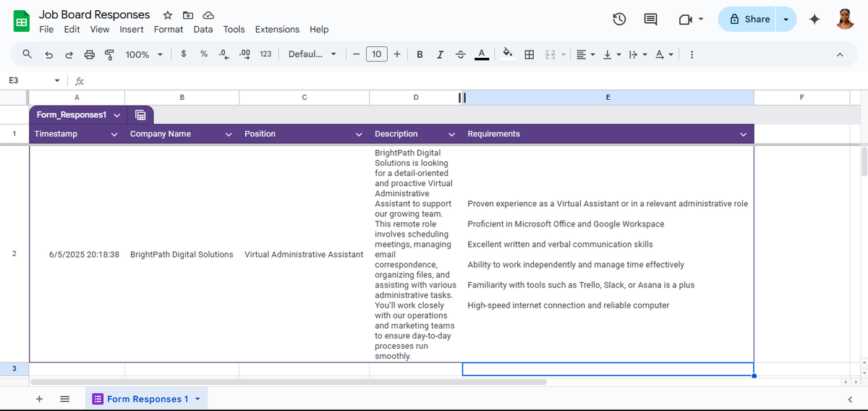The width and height of the screenshot is (868, 411).
Task: Decrease decimal places
Action: point(224,54)
